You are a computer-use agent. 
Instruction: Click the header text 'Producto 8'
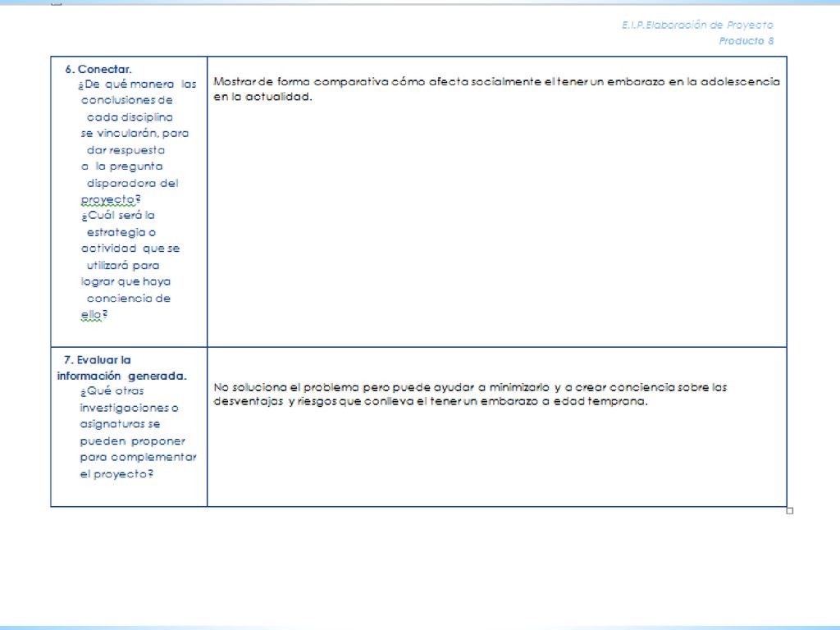click(746, 41)
